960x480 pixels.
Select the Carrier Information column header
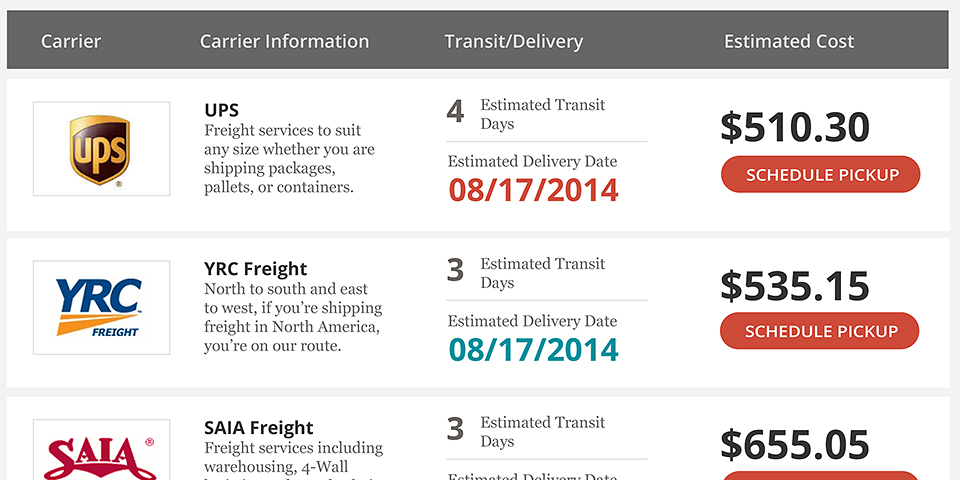pyautogui.click(x=284, y=42)
